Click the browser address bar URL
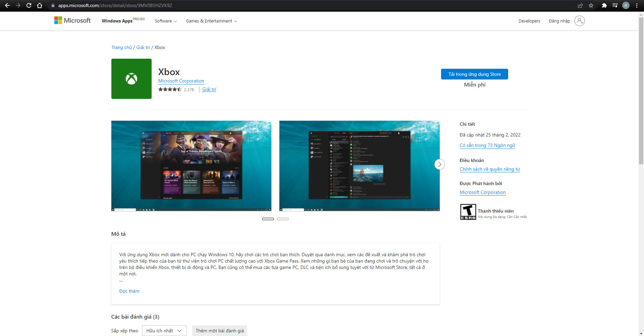Viewport: 644px width, 336px height. [115, 5]
